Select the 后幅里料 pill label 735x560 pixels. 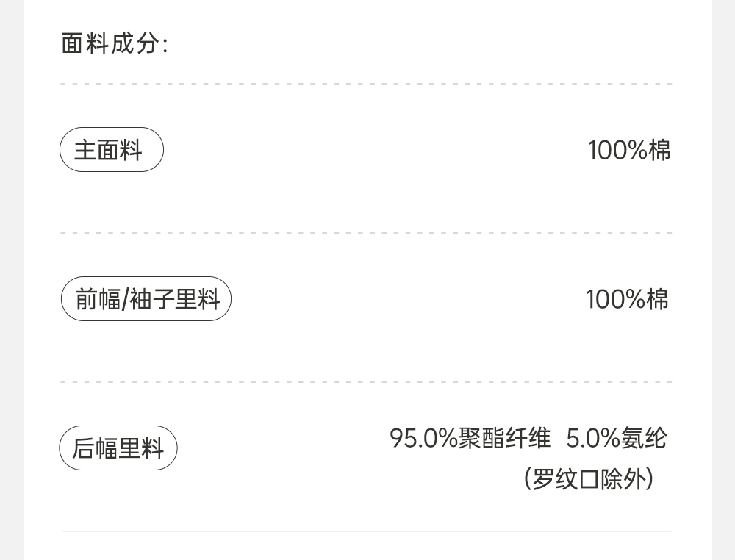[x=118, y=448]
